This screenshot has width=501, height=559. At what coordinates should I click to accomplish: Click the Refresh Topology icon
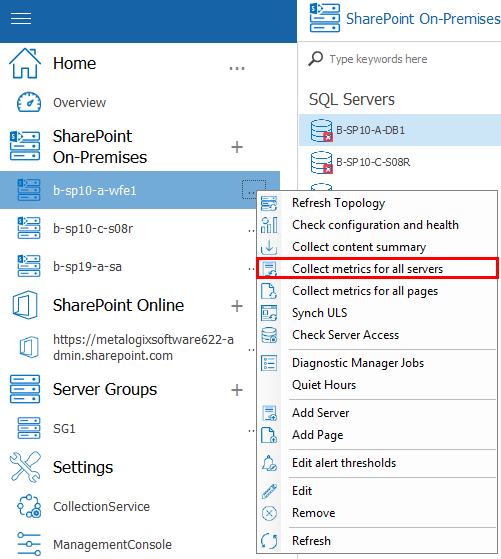[269, 203]
